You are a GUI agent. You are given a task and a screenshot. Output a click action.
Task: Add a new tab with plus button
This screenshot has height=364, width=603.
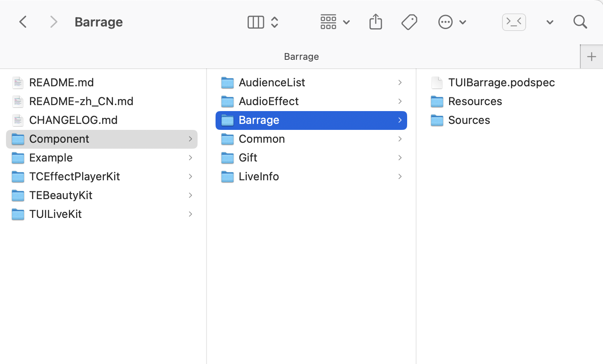[591, 56]
